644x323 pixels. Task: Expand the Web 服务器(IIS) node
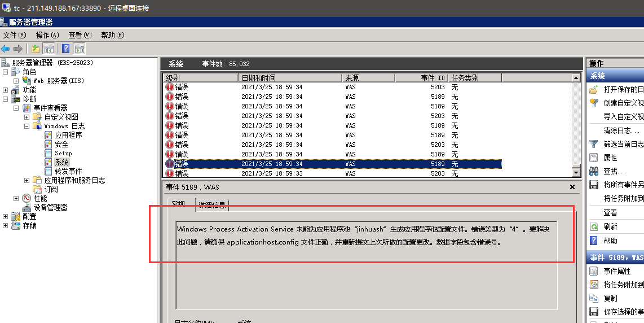[16, 81]
